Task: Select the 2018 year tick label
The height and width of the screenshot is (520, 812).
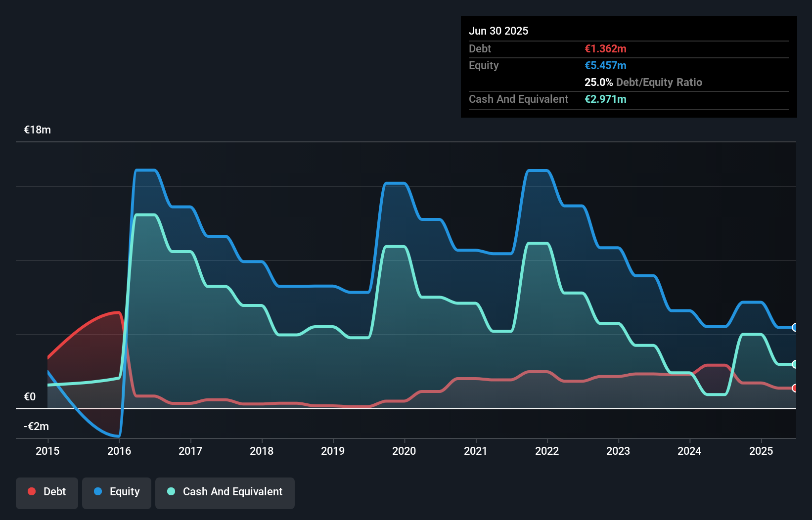Action: [262, 451]
